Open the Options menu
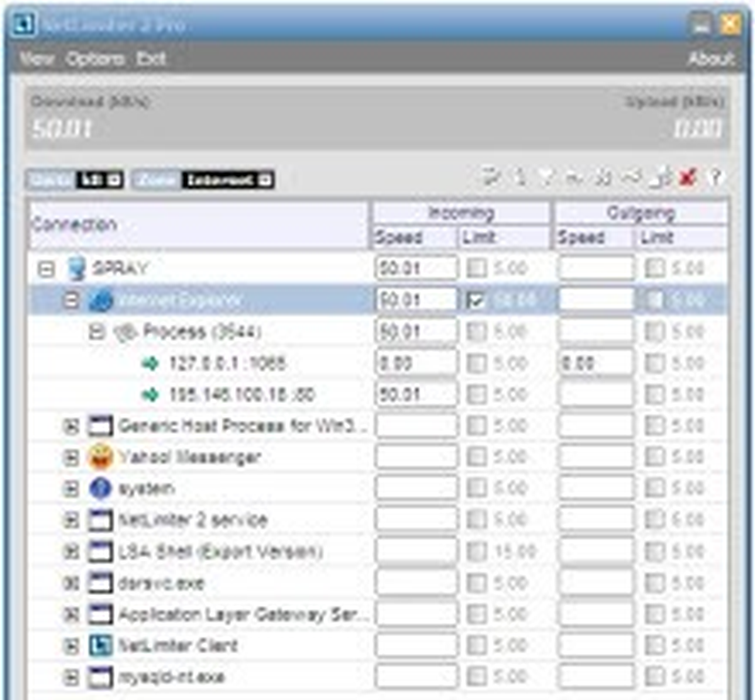 96,59
